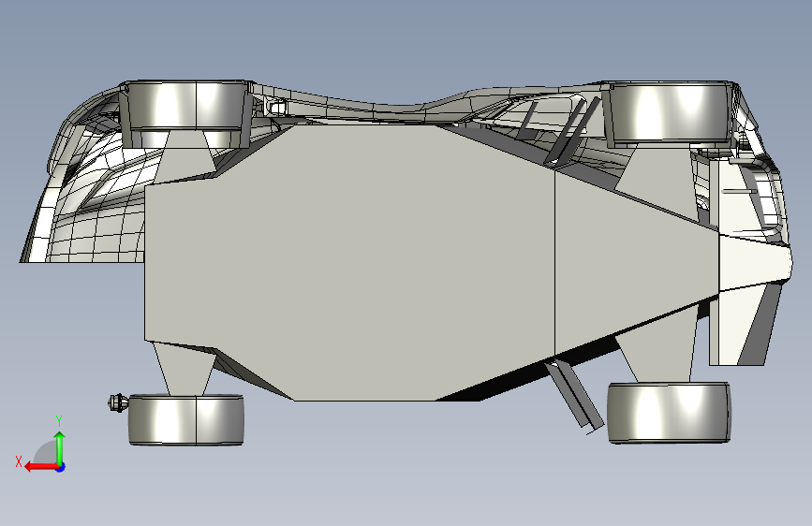Select the tapered underbody panel right of the seam line

[x=636, y=264]
